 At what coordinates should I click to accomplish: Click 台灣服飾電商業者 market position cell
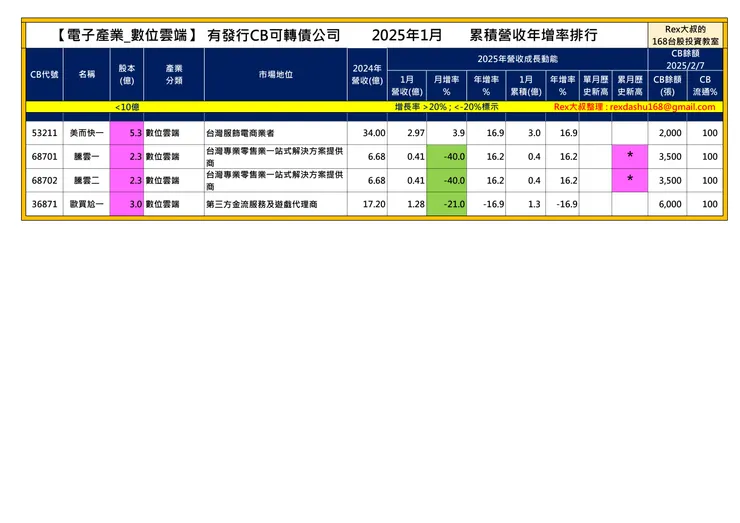tap(276, 133)
